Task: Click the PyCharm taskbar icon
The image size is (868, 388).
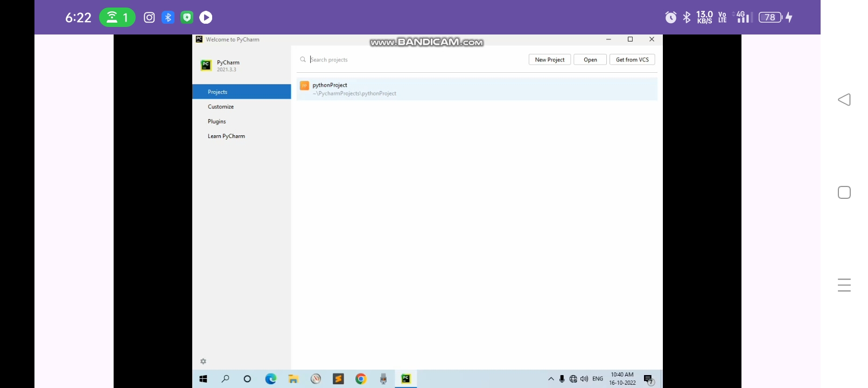Action: tap(406, 379)
